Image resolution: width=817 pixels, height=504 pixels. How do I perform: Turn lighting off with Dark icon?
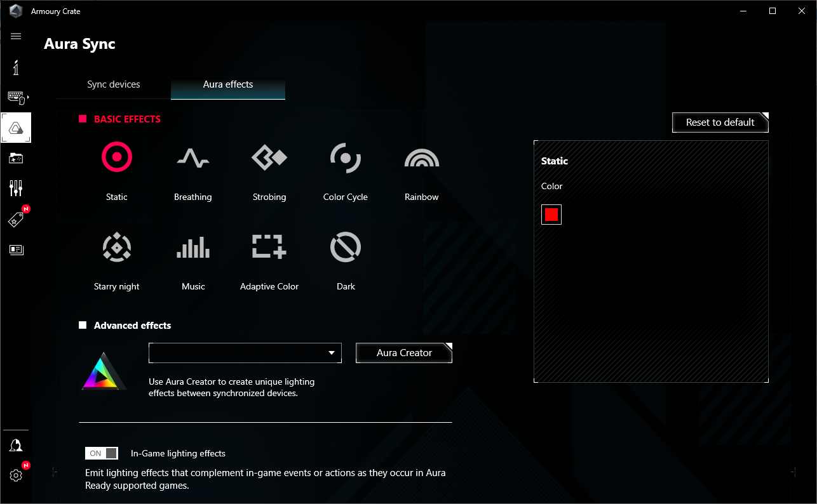pos(346,247)
